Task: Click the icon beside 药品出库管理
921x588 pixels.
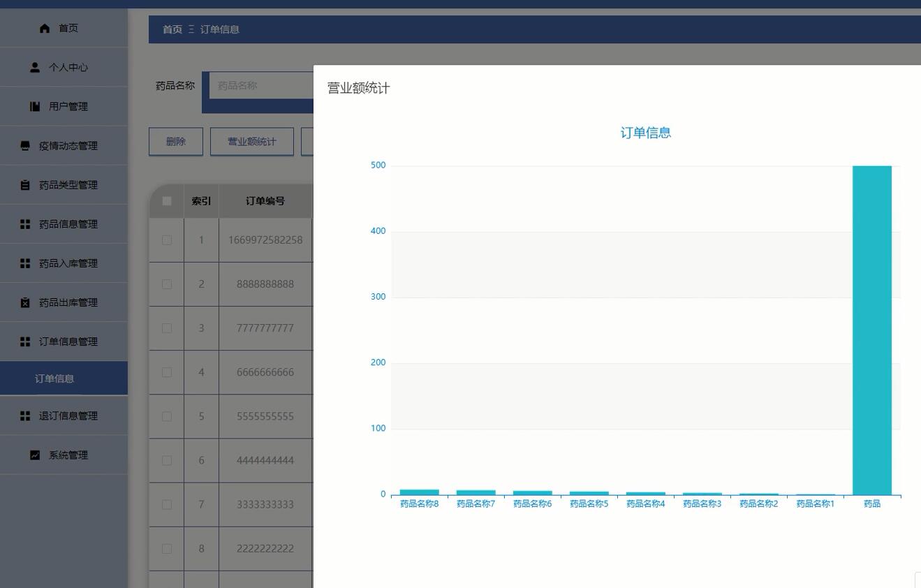Action: click(25, 302)
